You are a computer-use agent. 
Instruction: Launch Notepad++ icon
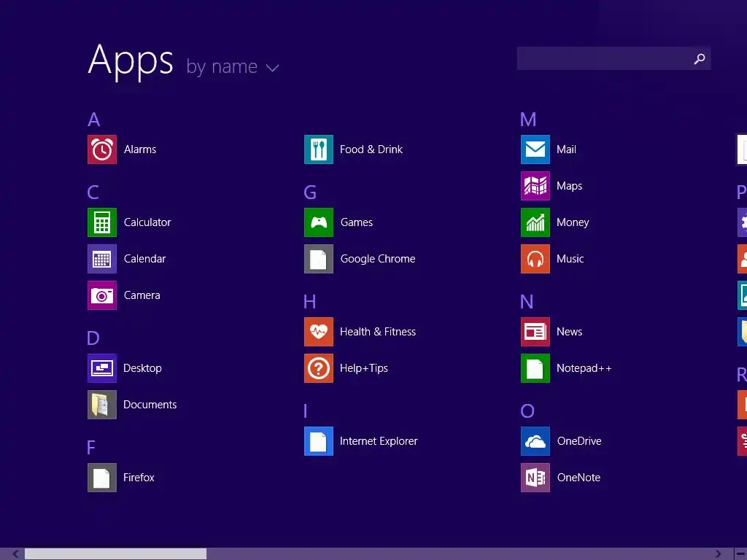tap(535, 368)
